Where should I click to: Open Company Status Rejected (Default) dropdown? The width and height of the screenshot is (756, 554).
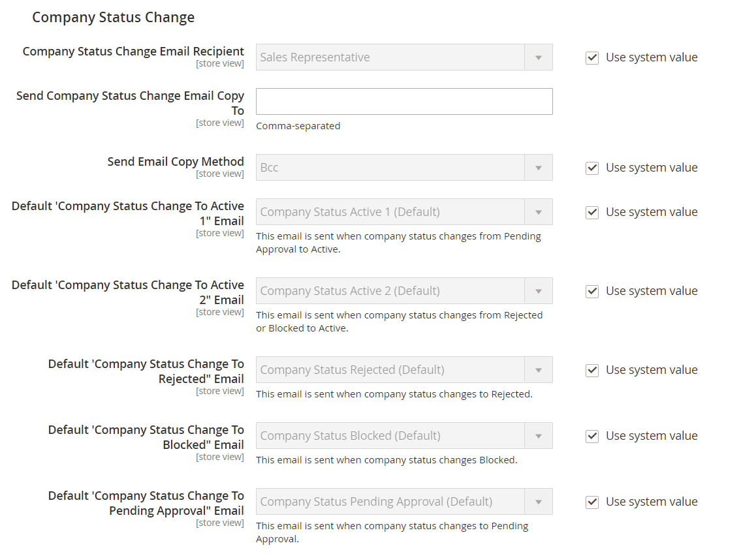404,370
